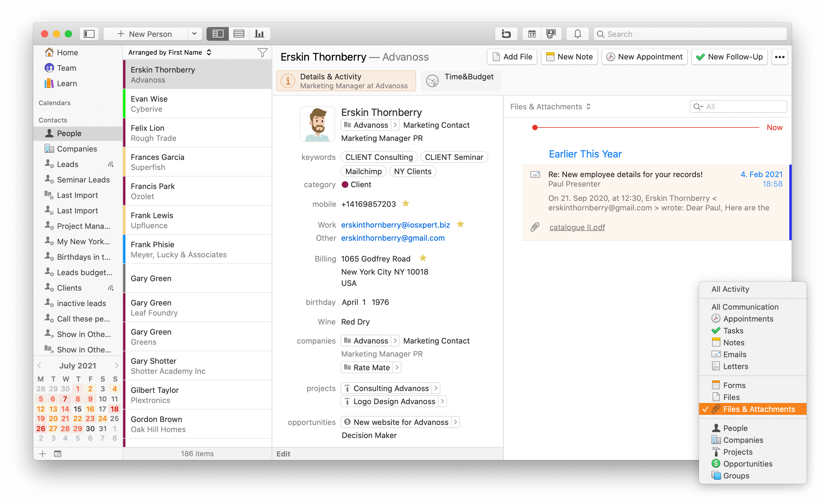
Task: Open the Logo Design Advanoss project arrow
Action: click(x=442, y=401)
